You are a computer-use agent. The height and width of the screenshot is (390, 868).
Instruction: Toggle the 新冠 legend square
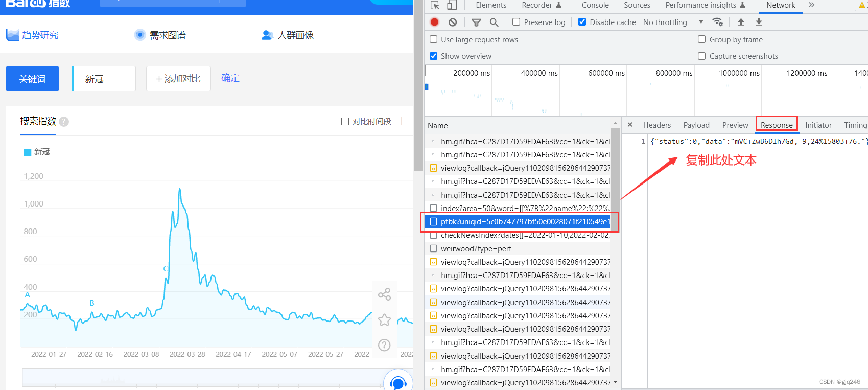click(28, 152)
